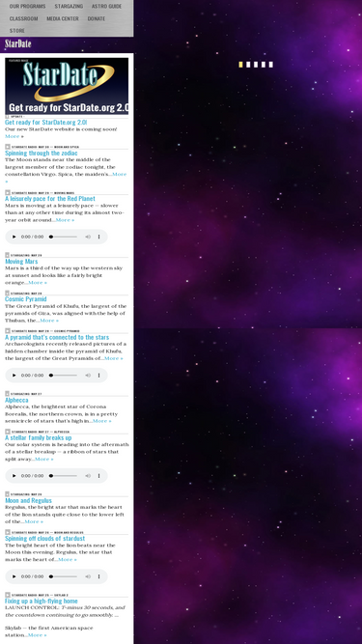The width and height of the screenshot is (362, 644).
Task: Visit the Store page
Action: [x=17, y=30]
